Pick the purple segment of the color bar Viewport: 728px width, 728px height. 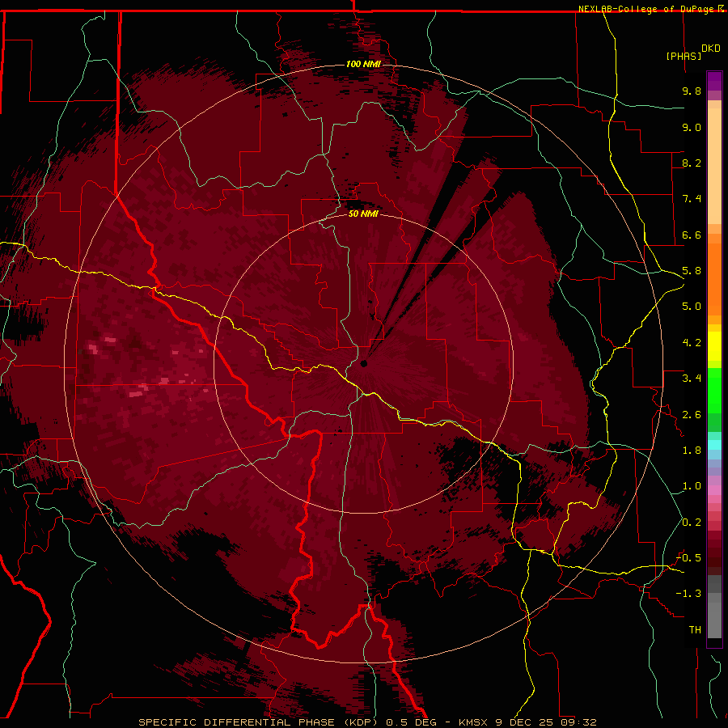click(714, 81)
